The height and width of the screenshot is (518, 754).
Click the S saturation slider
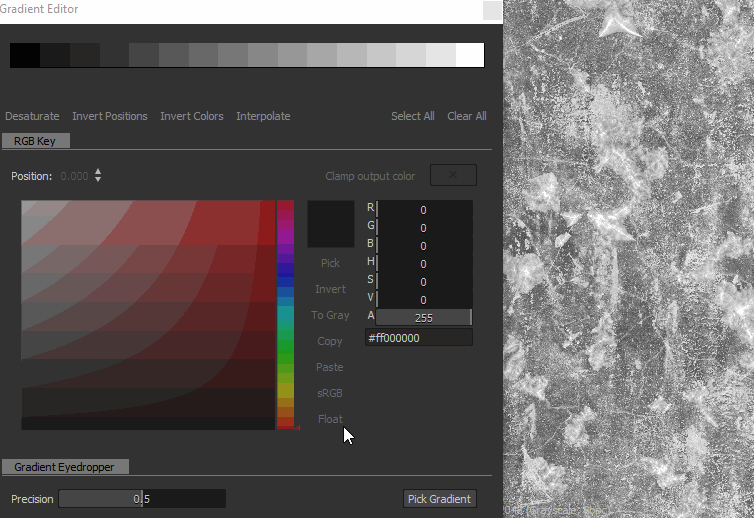pos(424,282)
